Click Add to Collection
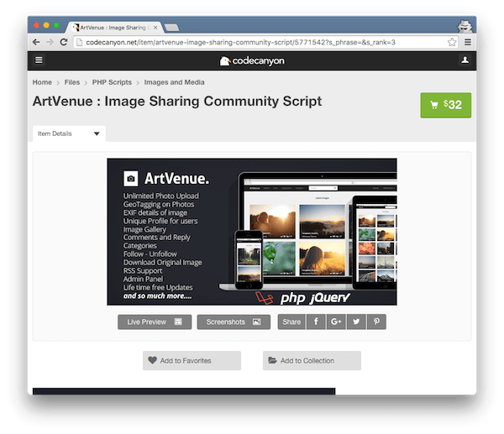The image size is (504, 434). pyautogui.click(x=312, y=360)
